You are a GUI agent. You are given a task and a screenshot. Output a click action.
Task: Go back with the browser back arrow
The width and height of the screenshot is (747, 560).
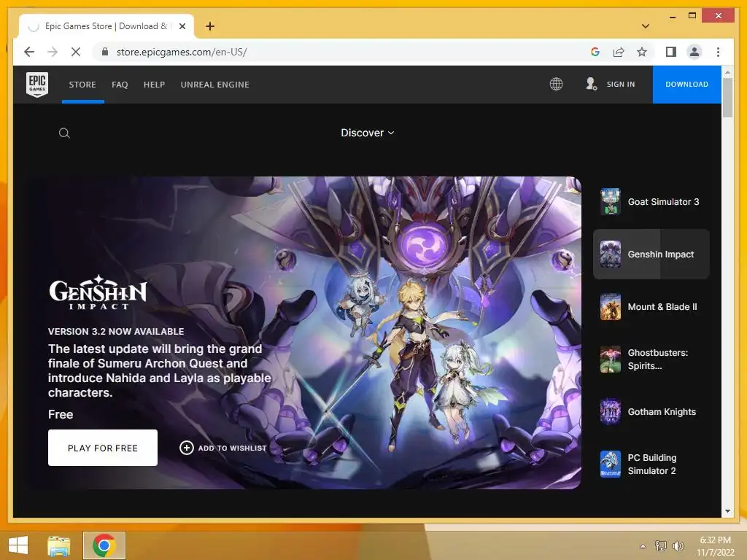(x=29, y=52)
